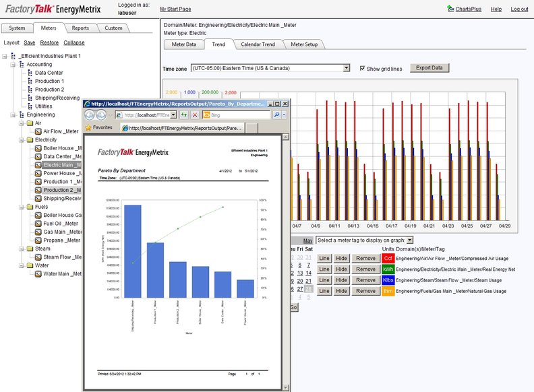
Task: Open the Meter Data tab
Action: [184, 44]
